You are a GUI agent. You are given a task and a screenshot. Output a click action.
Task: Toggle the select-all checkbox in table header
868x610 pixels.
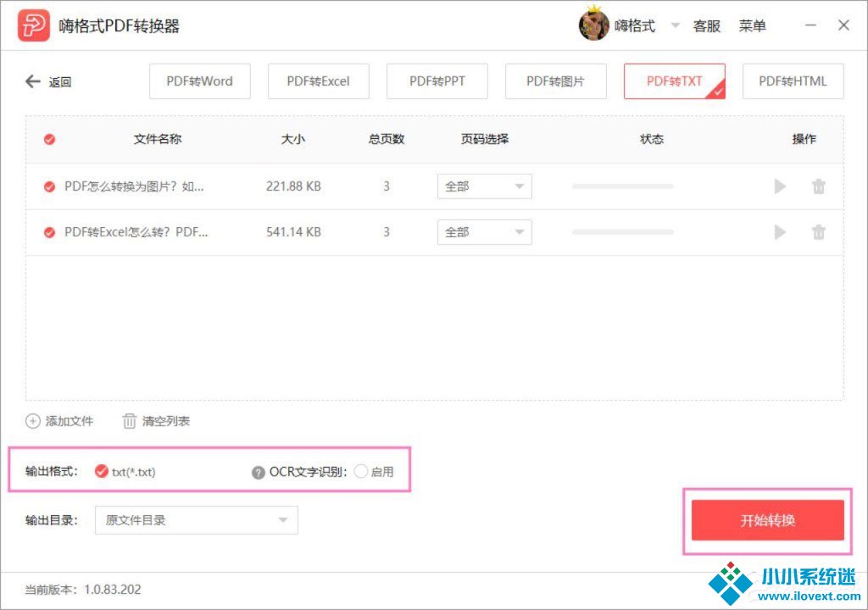tap(49, 139)
